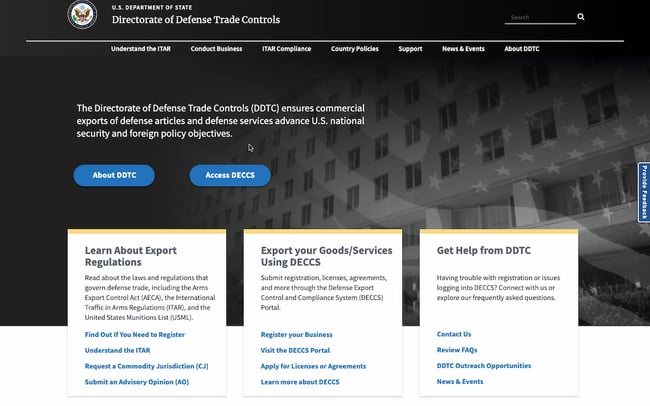Open Request a Commodity Jurisdiction (CJ)

146,366
